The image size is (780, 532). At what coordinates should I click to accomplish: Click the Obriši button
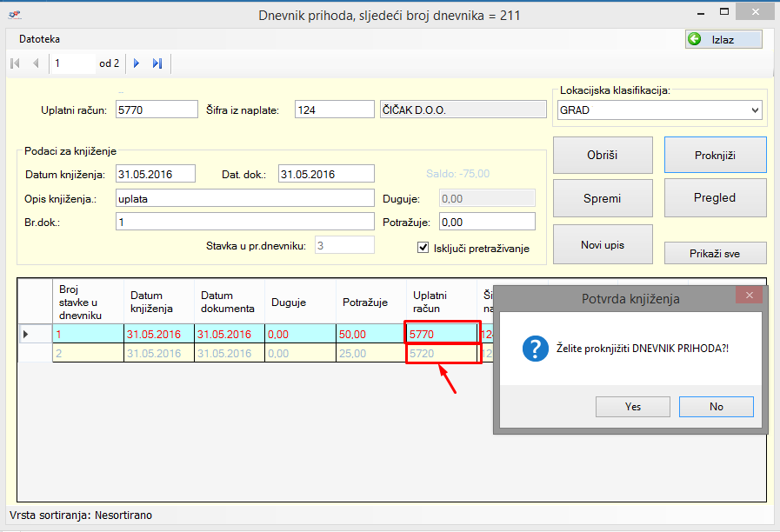point(602,155)
